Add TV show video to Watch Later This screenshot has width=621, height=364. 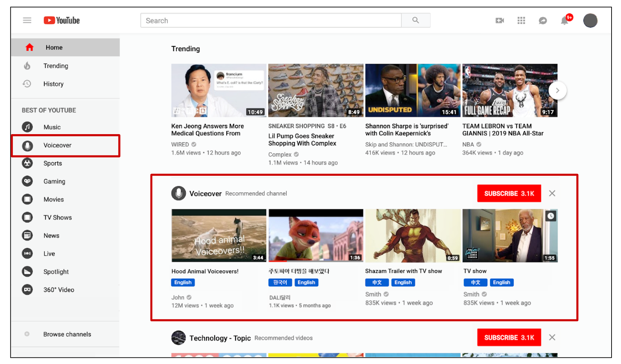[551, 216]
